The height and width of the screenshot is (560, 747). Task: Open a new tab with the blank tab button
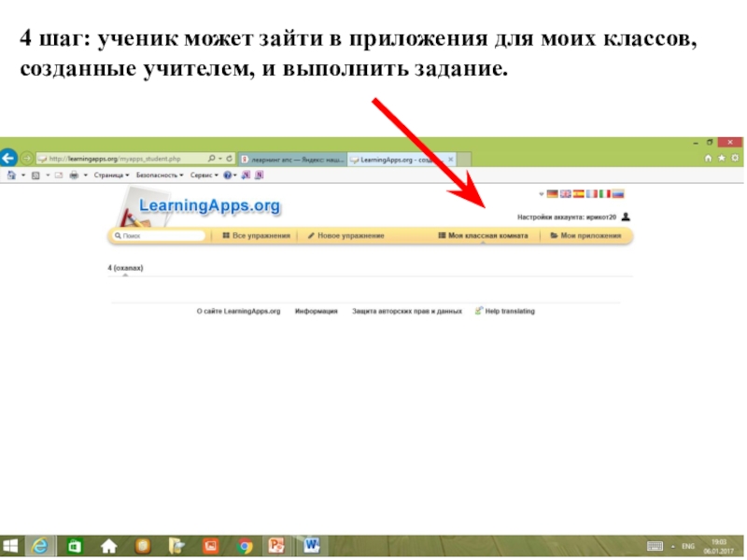464,160
